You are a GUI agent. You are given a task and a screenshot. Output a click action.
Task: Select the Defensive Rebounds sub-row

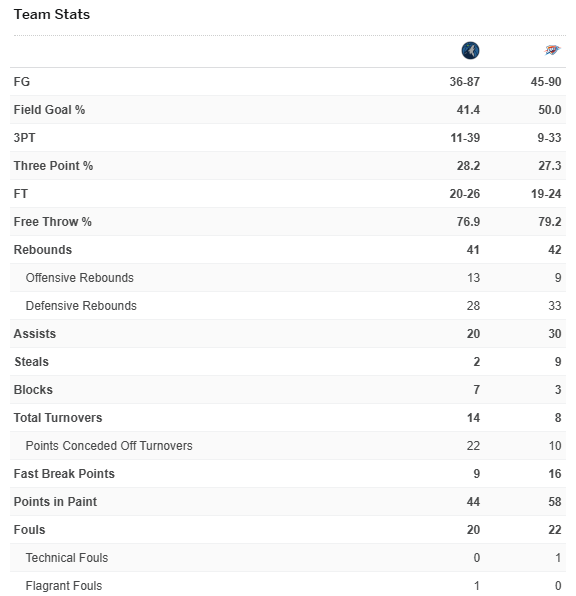click(x=288, y=306)
